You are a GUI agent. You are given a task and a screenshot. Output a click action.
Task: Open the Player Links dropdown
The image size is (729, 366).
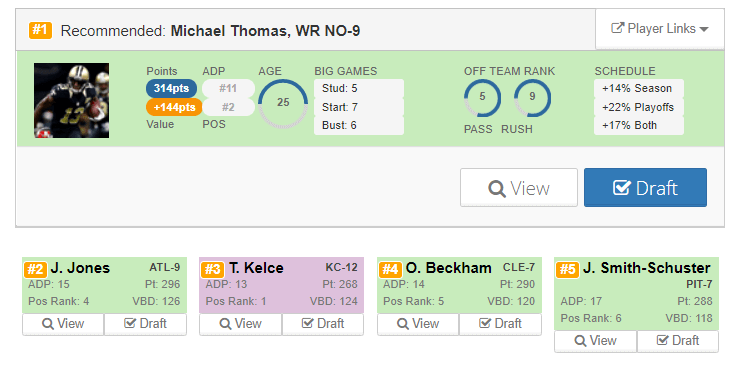(x=660, y=29)
